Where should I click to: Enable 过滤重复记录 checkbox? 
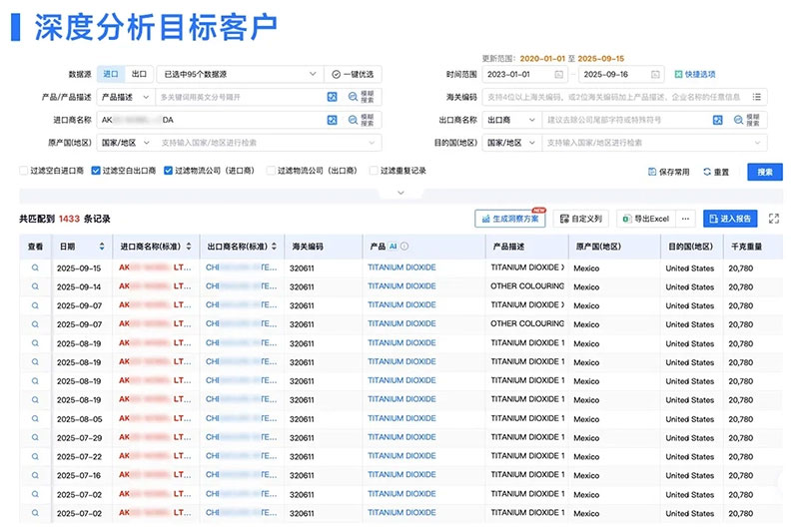(374, 171)
